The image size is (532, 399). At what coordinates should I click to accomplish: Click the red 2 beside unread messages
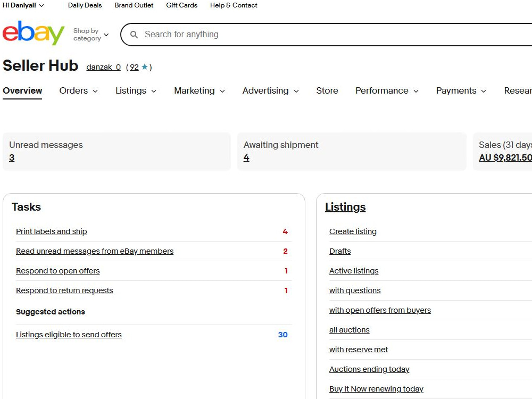pyautogui.click(x=285, y=251)
